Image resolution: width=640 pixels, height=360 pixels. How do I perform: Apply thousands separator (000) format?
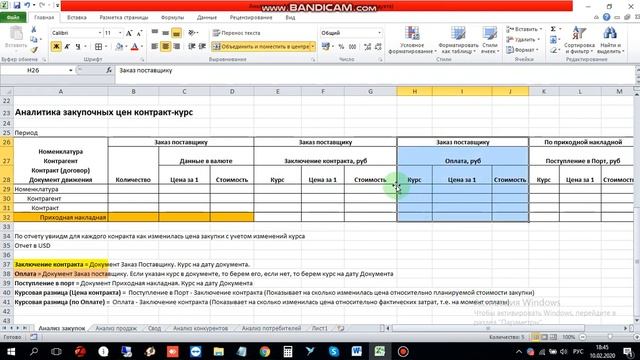353,47
